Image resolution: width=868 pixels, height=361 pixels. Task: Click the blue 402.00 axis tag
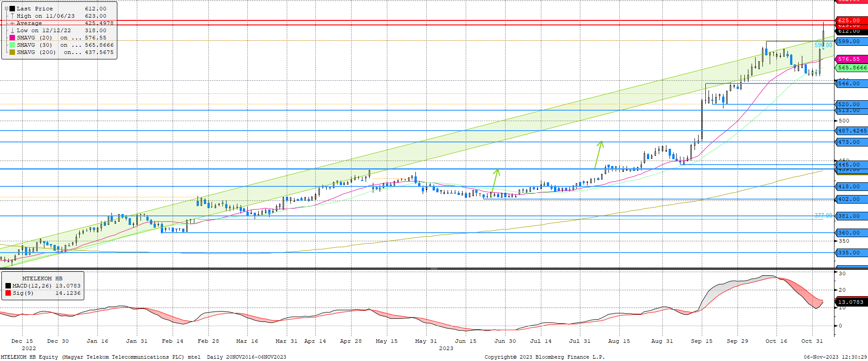[851, 199]
